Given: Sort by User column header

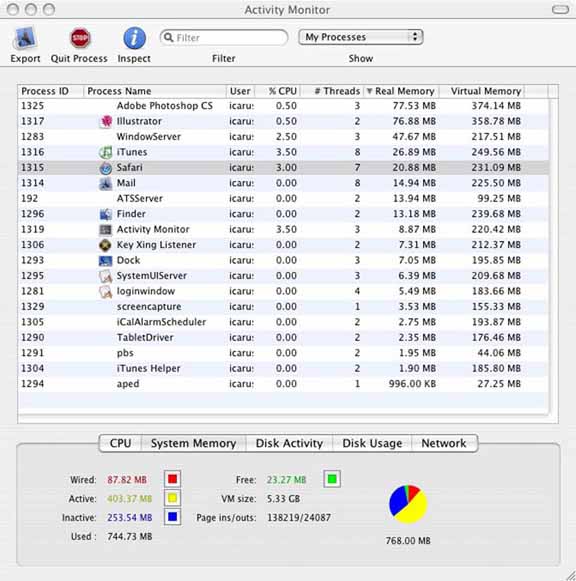Looking at the screenshot, I should [240, 91].
